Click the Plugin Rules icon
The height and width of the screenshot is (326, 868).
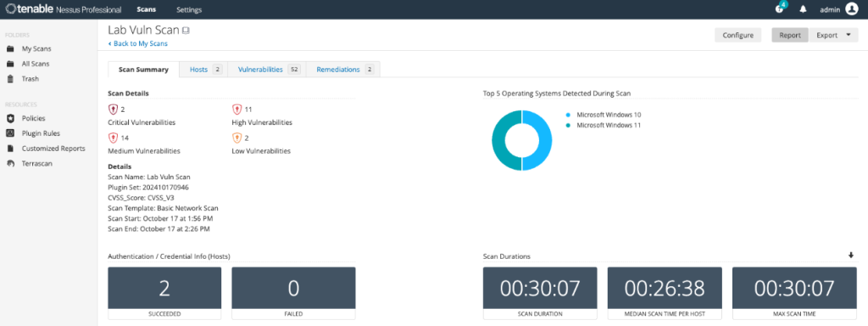pos(10,133)
